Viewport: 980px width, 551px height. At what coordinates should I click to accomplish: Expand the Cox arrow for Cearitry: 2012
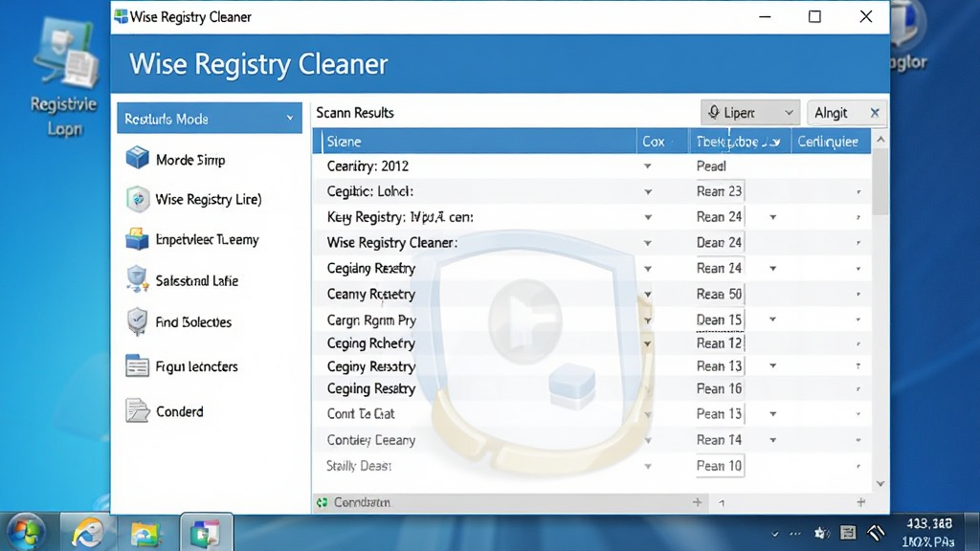(648, 166)
